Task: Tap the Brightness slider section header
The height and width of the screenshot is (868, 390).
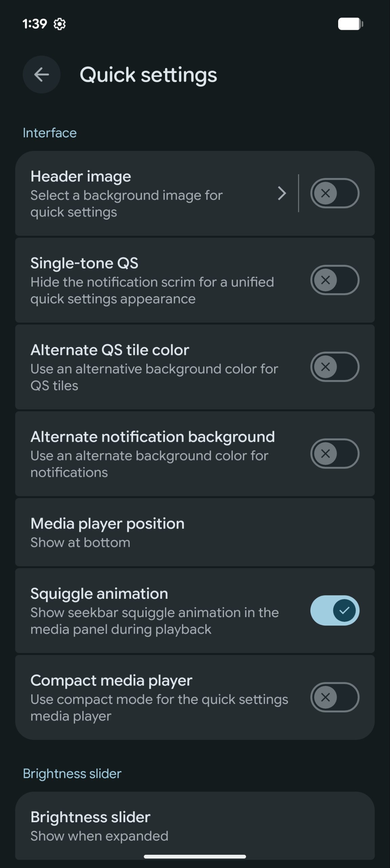Action: pyautogui.click(x=72, y=774)
